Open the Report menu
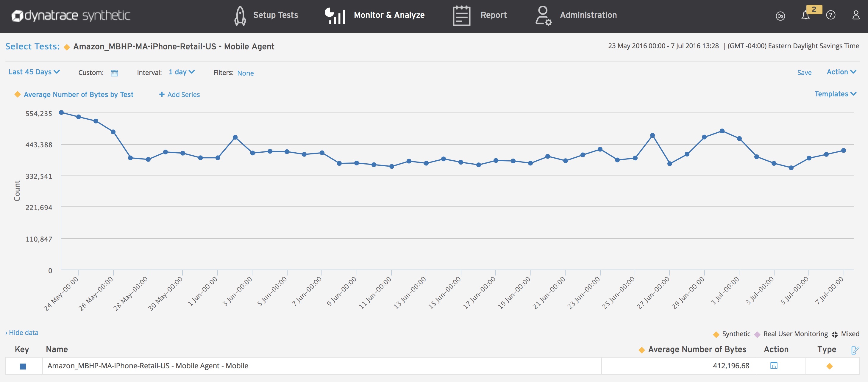This screenshot has width=868, height=382. click(494, 15)
